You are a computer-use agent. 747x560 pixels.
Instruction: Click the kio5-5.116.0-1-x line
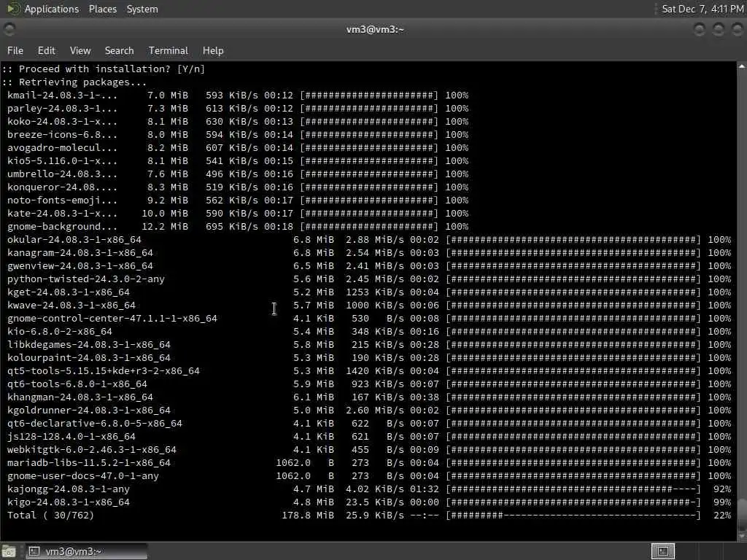click(238, 161)
